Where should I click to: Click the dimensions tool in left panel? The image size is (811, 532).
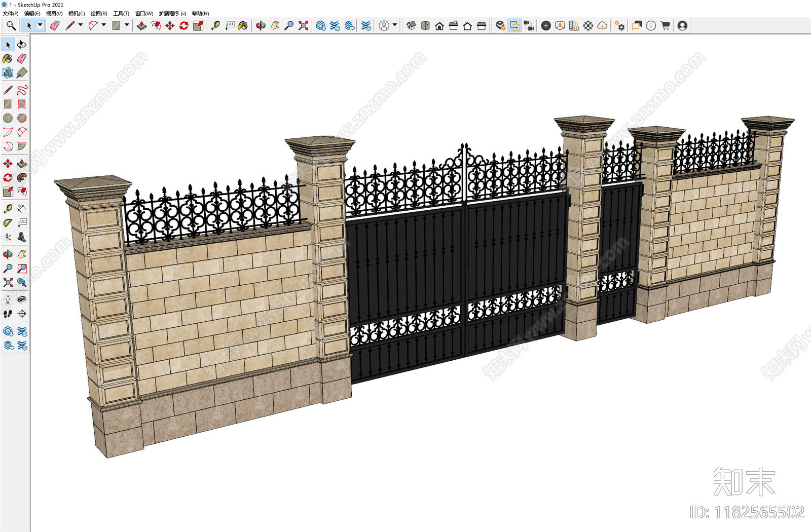coord(22,208)
